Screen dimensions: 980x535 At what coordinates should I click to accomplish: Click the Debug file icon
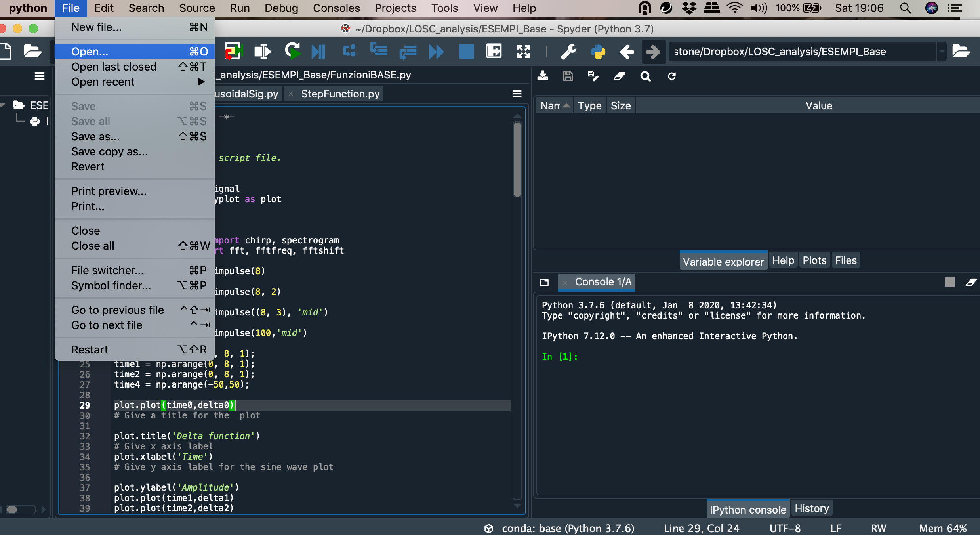click(x=318, y=52)
